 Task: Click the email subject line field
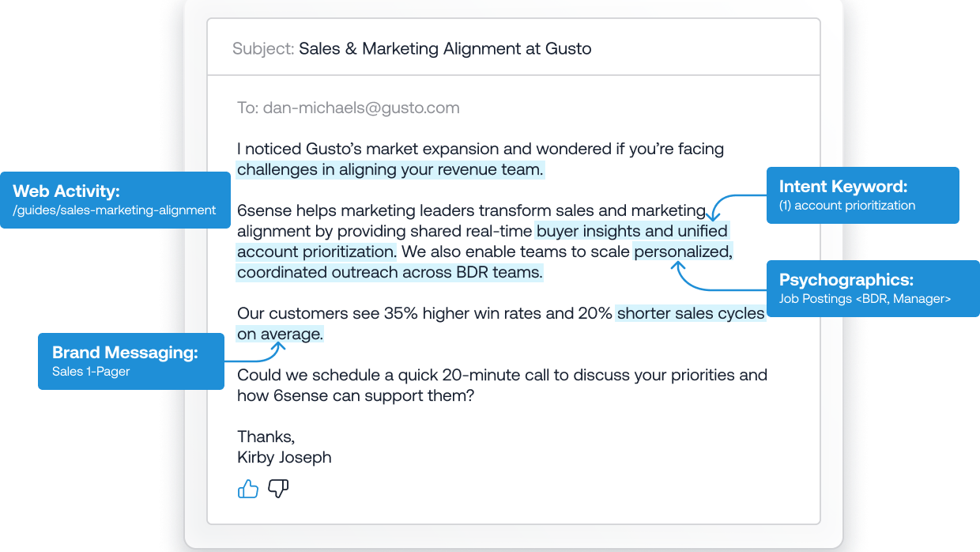point(514,48)
